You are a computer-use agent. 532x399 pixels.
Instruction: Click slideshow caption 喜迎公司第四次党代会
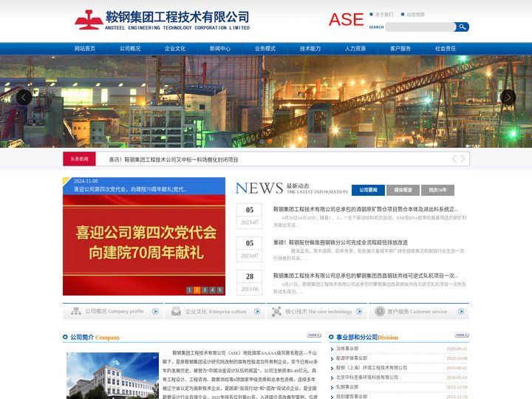tap(131, 189)
